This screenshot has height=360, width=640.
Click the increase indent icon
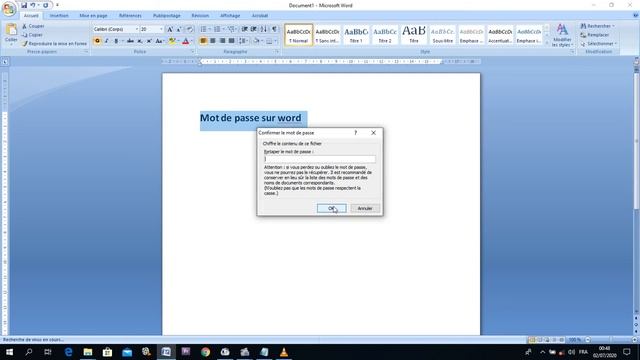pos(253,29)
